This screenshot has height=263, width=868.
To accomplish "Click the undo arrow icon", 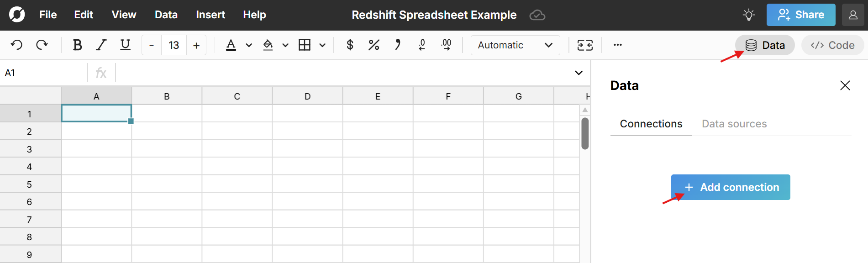I will coord(16,45).
